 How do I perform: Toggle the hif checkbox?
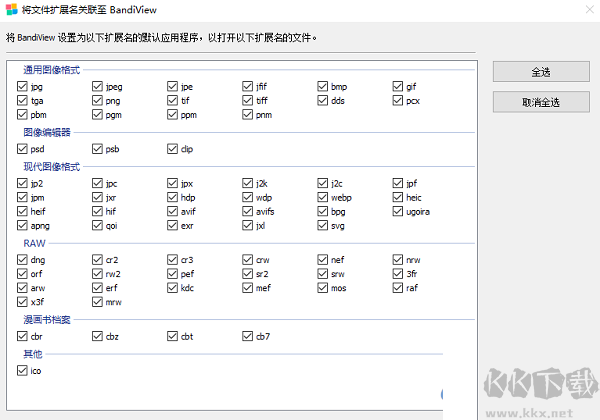click(97, 211)
